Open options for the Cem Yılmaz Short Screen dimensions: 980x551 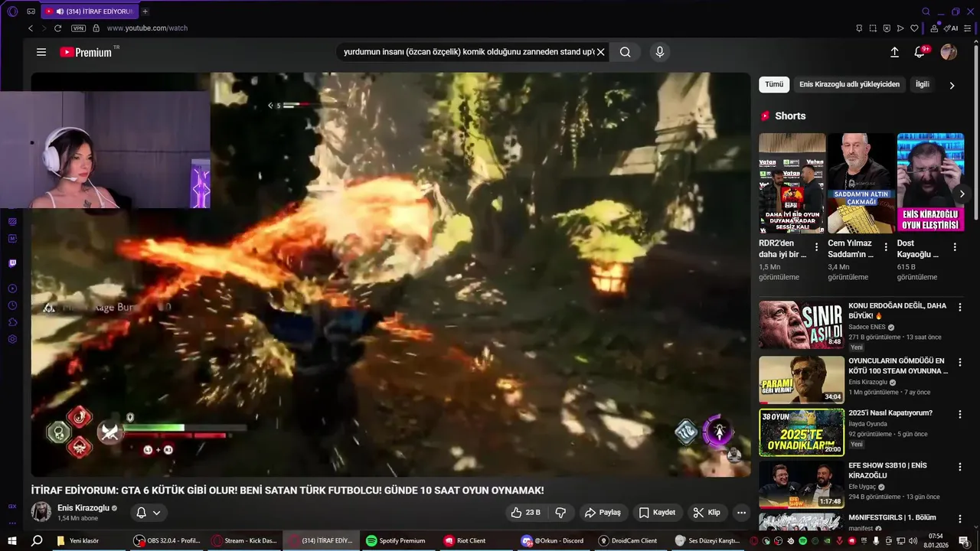[x=886, y=247]
